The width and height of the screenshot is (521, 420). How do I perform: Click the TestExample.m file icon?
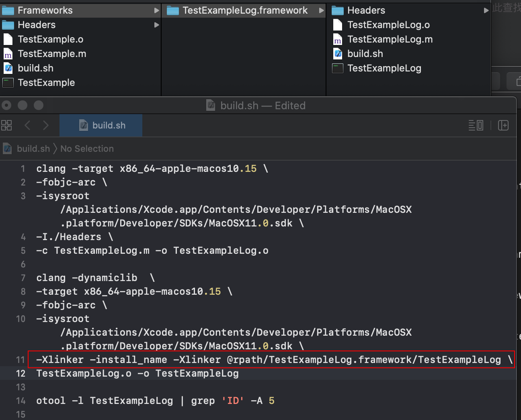(8, 54)
